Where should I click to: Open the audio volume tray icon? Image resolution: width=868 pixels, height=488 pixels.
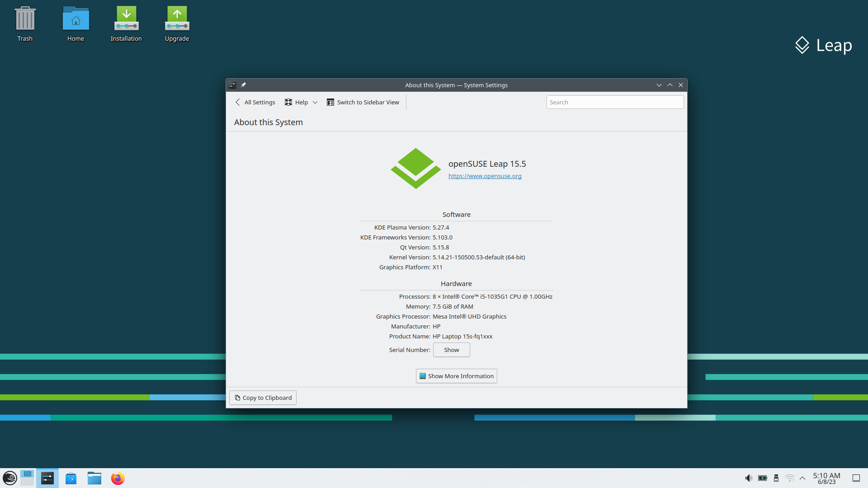click(749, 478)
